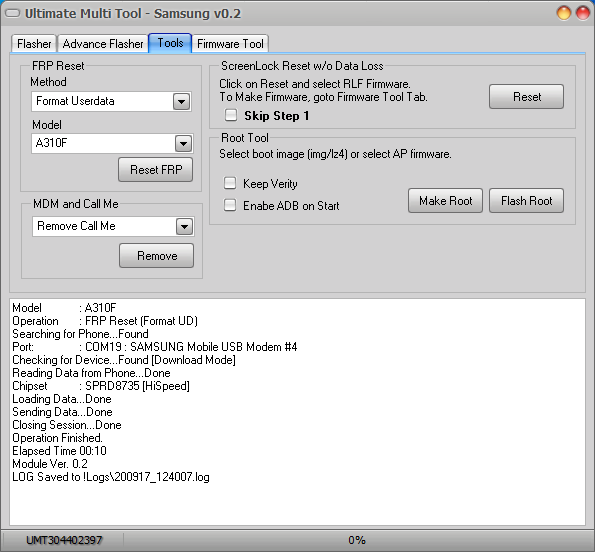This screenshot has width=595, height=552.
Task: Click the red close window button
Action: pos(583,13)
